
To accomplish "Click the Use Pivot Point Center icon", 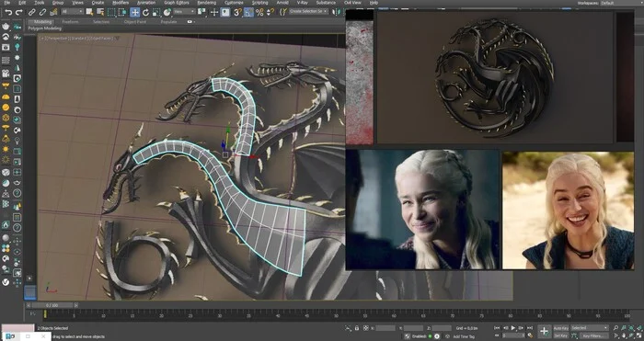I will point(202,12).
